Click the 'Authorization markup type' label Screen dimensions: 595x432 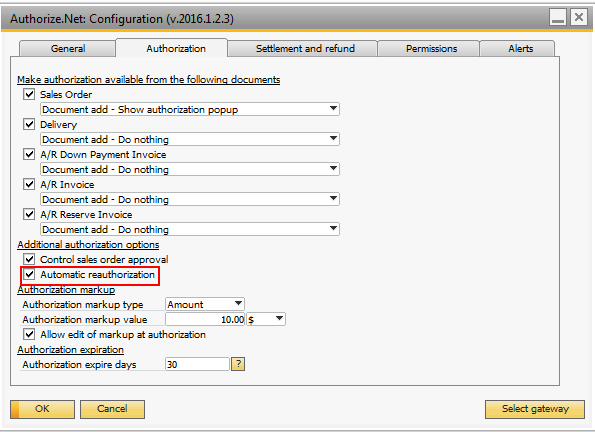click(83, 304)
